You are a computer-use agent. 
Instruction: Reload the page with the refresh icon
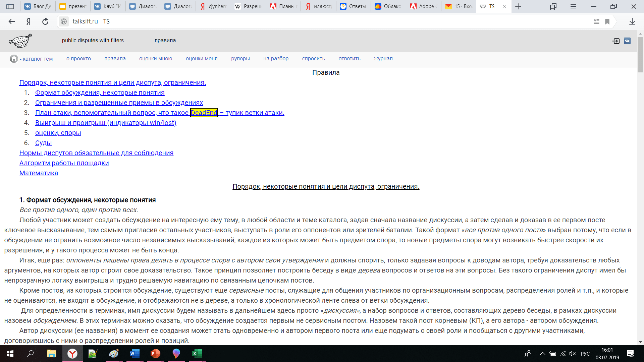(x=45, y=21)
